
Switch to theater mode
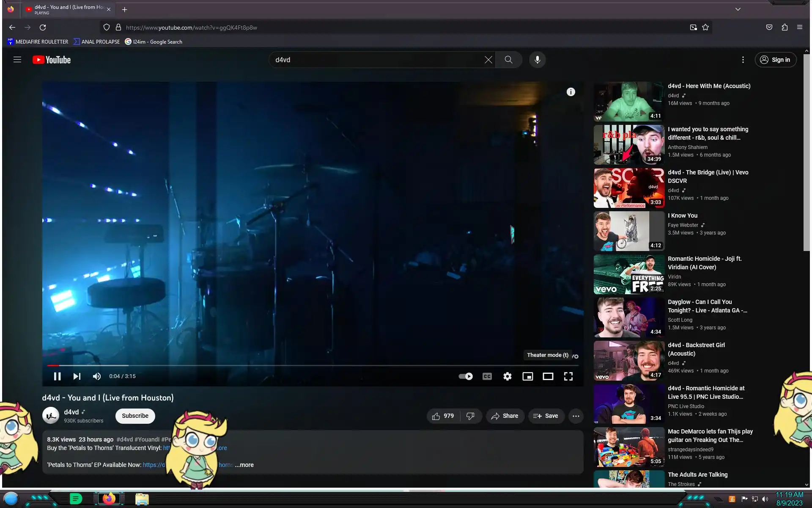coord(548,376)
